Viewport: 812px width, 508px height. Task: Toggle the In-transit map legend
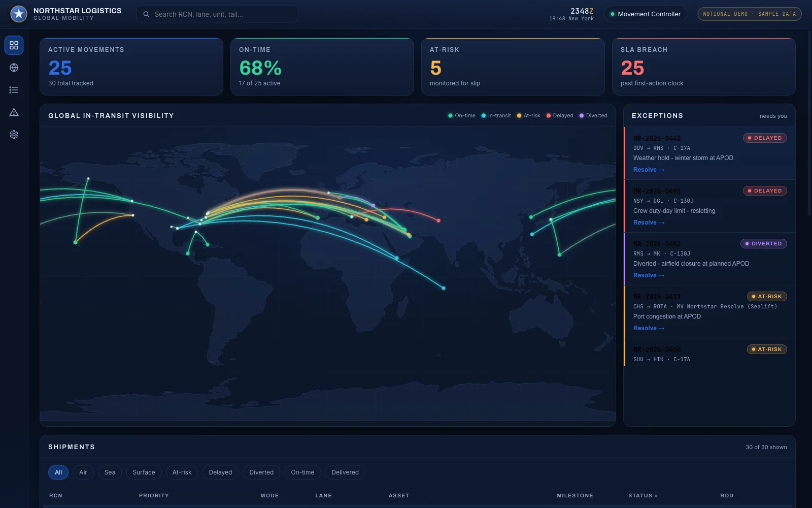(496, 116)
